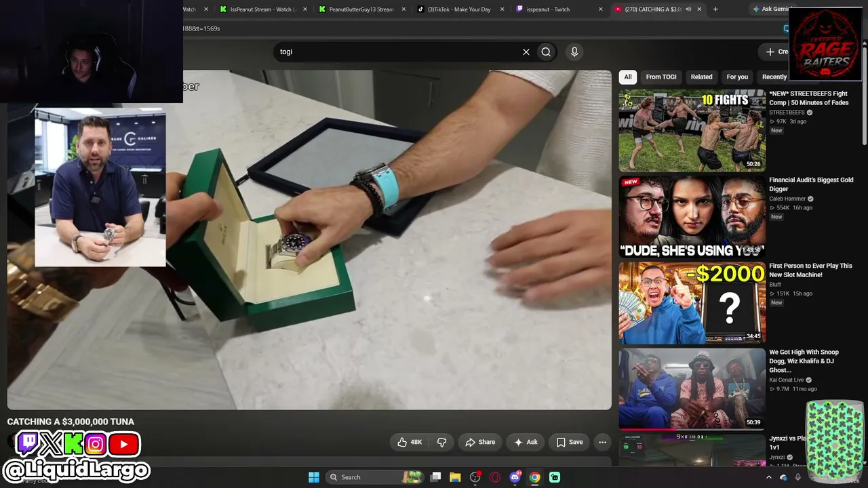The height and width of the screenshot is (488, 868).
Task: Open the STREETBEEFS 10 Fights video thumbnail
Action: coord(692,129)
